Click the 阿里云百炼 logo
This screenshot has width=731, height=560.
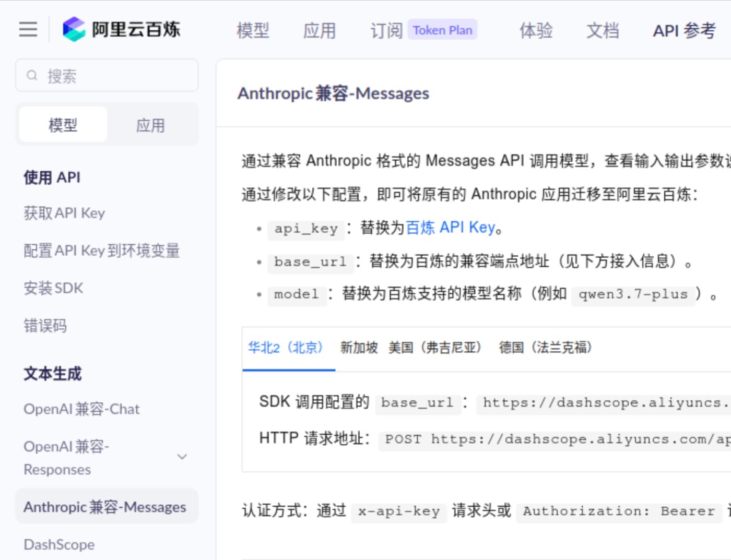point(122,29)
